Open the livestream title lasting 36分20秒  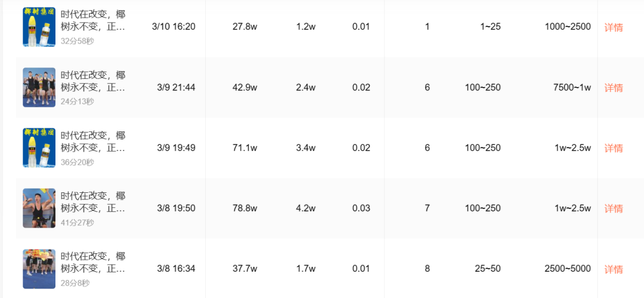pyautogui.click(x=93, y=142)
